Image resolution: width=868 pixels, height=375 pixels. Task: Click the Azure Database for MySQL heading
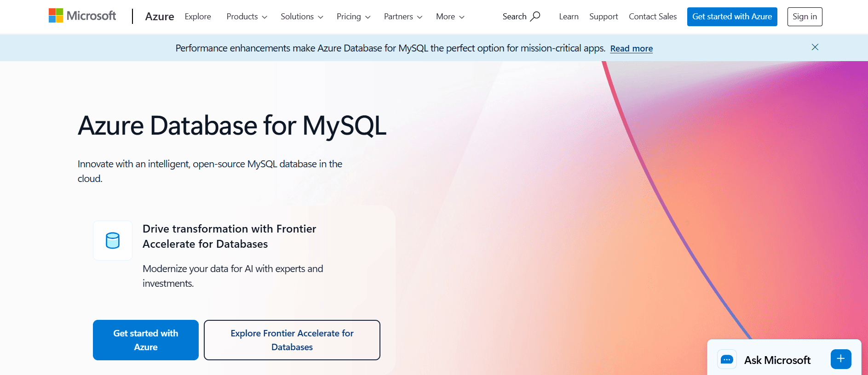point(232,125)
